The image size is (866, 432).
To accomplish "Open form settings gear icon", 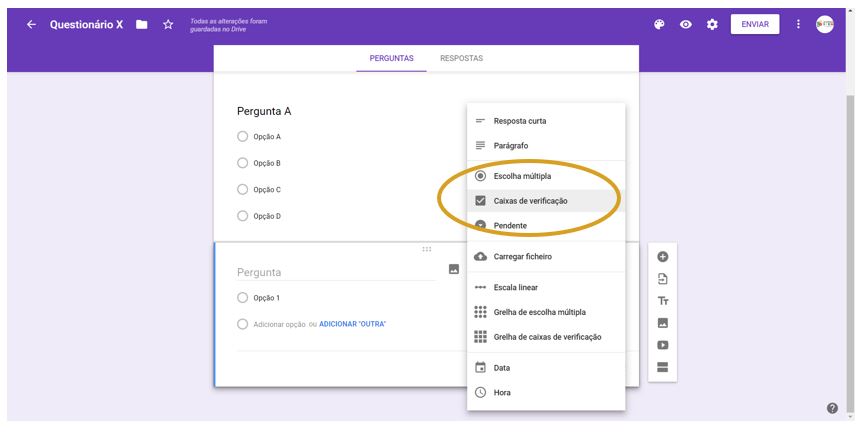I will click(712, 25).
